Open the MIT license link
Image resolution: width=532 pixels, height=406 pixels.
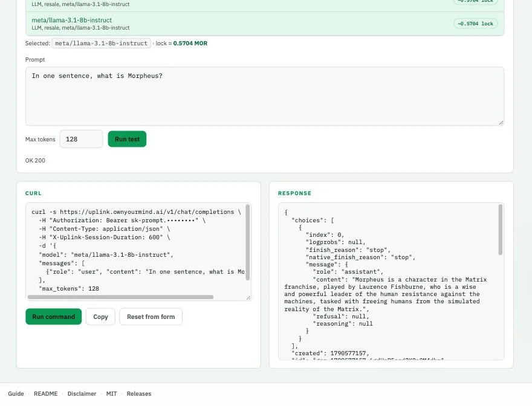coord(111,393)
